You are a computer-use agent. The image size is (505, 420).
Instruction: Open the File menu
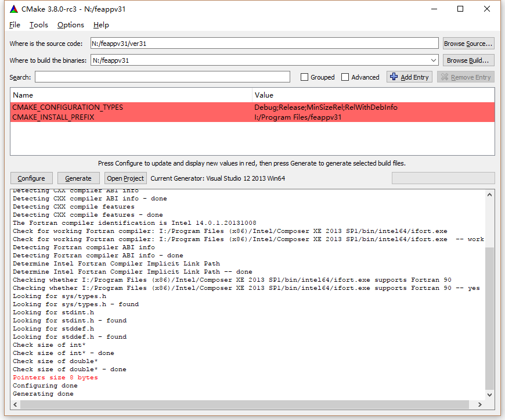(15, 25)
